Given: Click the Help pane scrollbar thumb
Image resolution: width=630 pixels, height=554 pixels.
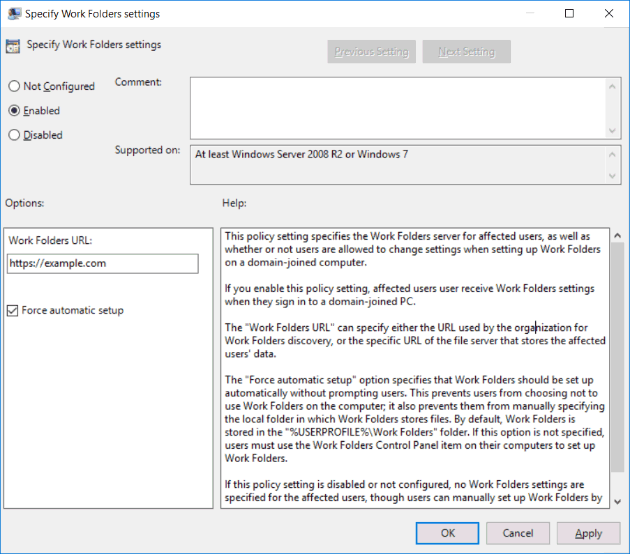Looking at the screenshot, I should (618, 358).
